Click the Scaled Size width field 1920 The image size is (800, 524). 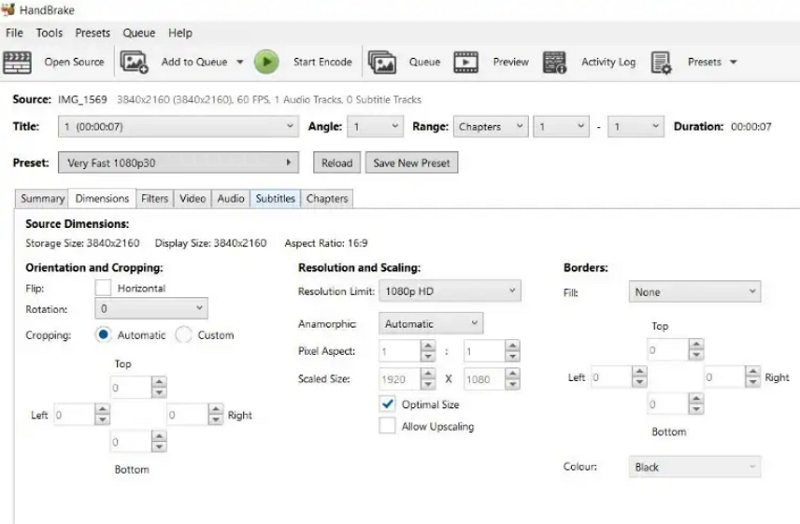pos(399,379)
